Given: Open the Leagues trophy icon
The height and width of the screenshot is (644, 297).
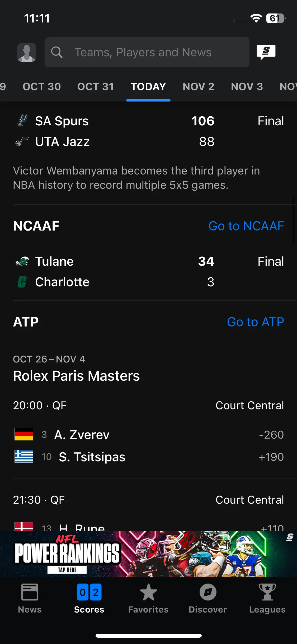Looking at the screenshot, I should [267, 592].
